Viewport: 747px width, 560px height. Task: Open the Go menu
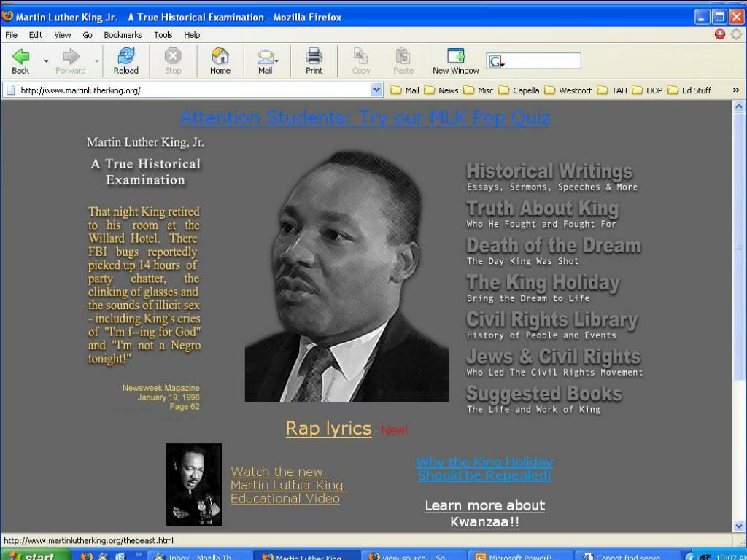coord(88,35)
